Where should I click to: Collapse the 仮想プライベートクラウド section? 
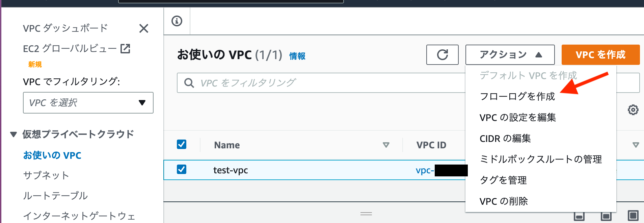(x=13, y=134)
